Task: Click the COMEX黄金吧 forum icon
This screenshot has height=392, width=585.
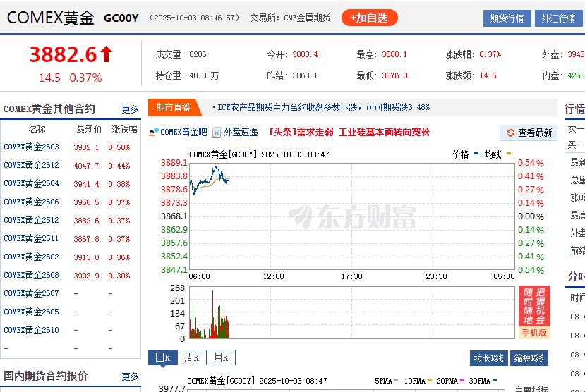Action: 154,133
